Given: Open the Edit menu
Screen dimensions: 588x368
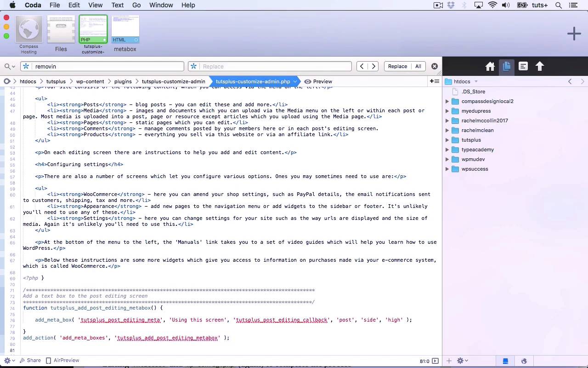Looking at the screenshot, I should (74, 5).
